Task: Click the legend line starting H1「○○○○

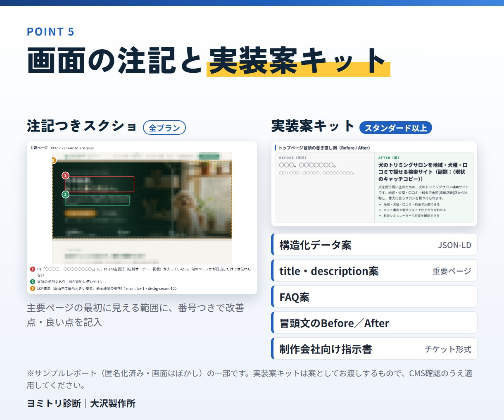Action: click(x=140, y=272)
